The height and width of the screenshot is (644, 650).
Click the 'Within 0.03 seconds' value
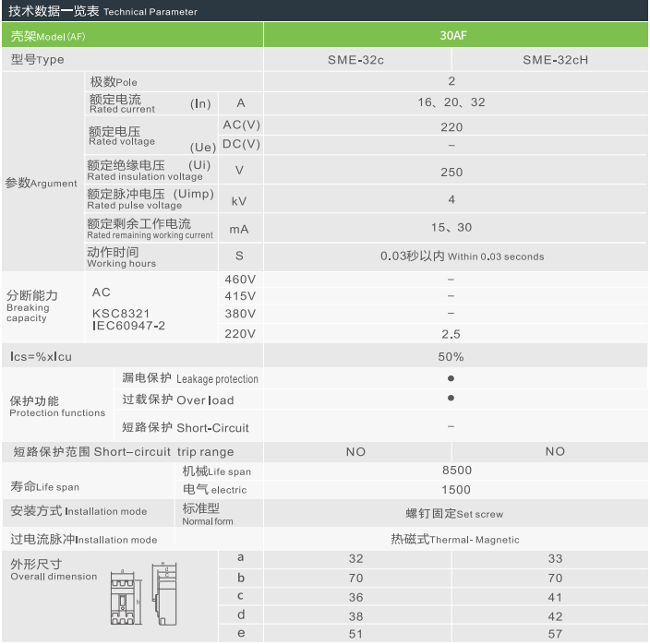(x=496, y=256)
